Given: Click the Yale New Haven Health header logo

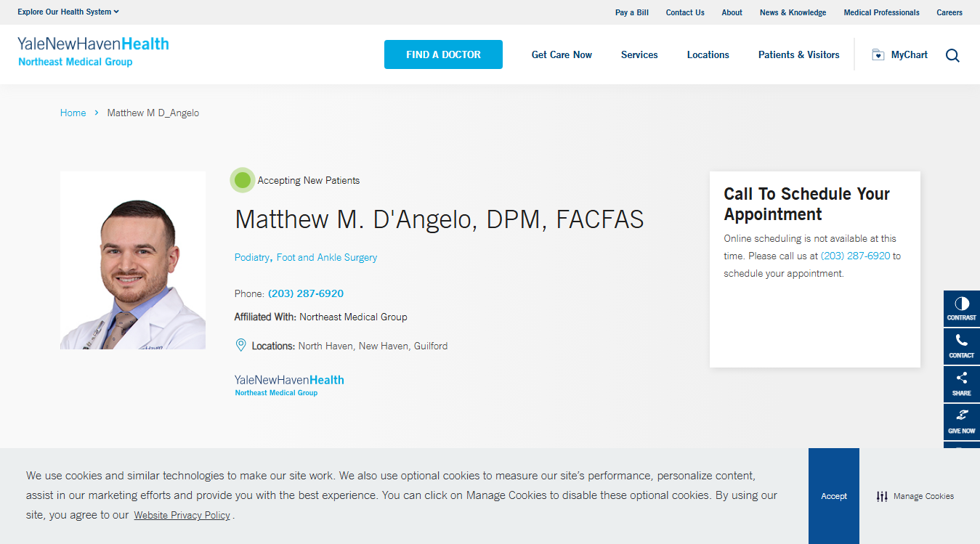Looking at the screenshot, I should click(93, 52).
